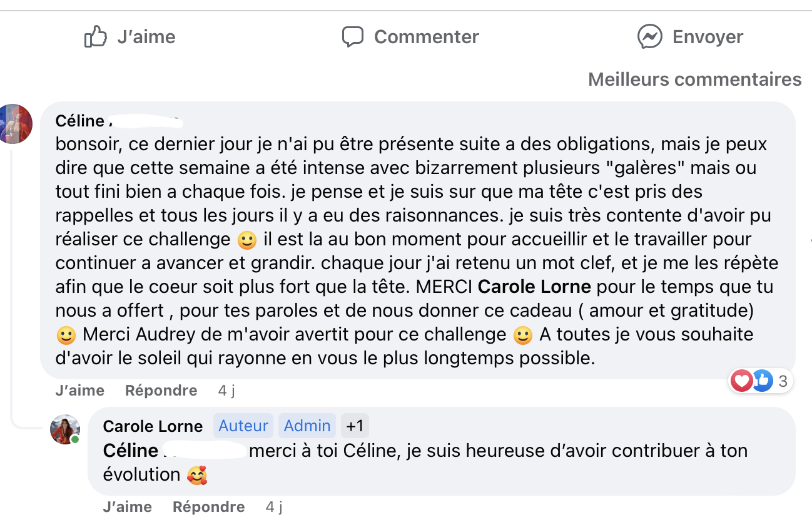The width and height of the screenshot is (812, 522).
Task: Click the Messenger Envoyer icon
Action: click(x=650, y=37)
